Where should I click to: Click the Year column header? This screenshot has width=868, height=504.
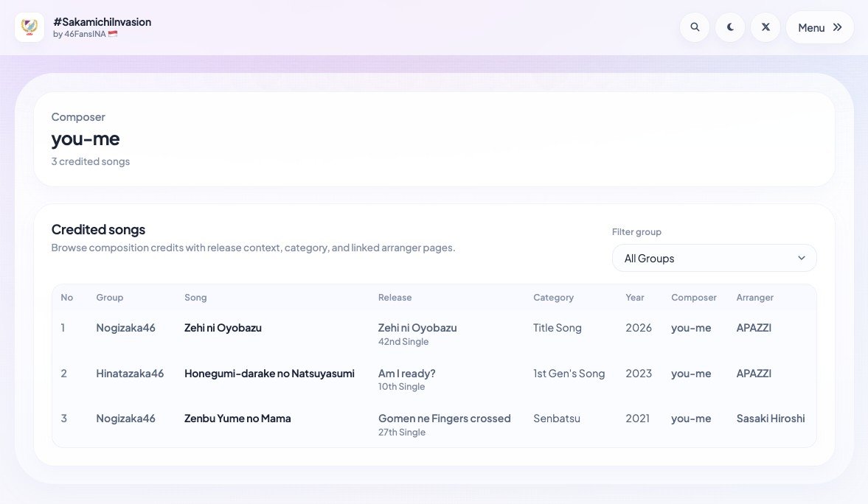[x=635, y=297]
